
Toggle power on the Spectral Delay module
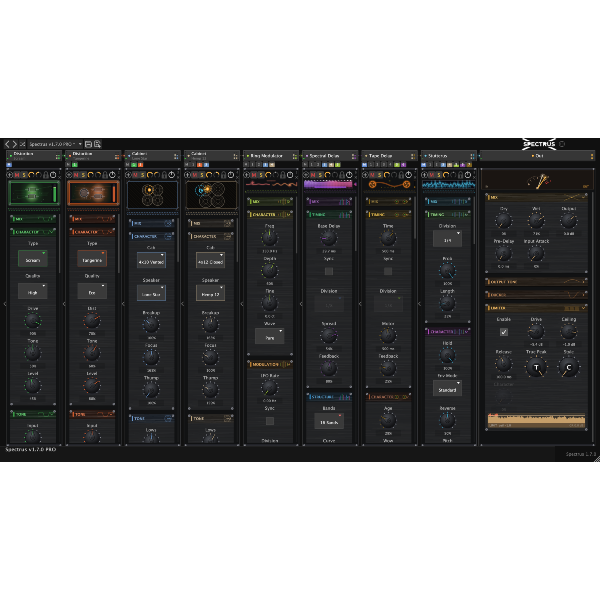[349, 175]
